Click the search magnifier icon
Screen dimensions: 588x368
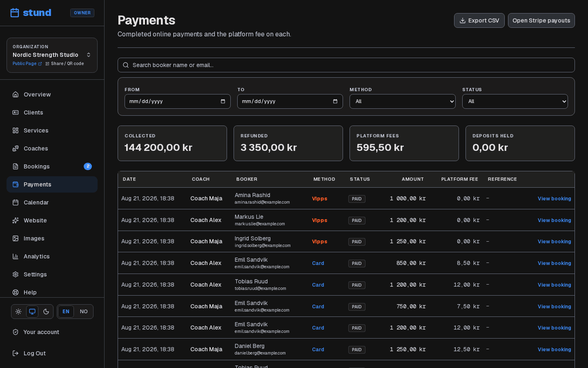coord(126,65)
